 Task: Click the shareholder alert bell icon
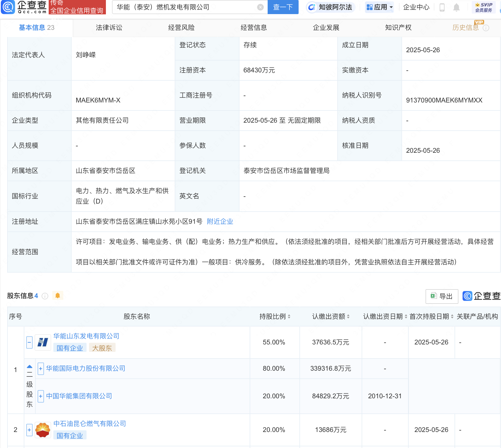pos(58,296)
